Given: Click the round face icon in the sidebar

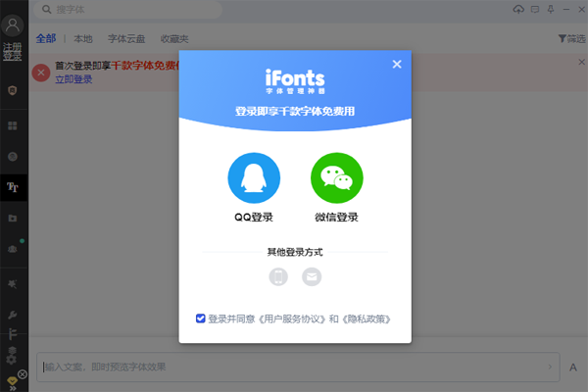Looking at the screenshot, I should point(13,157).
